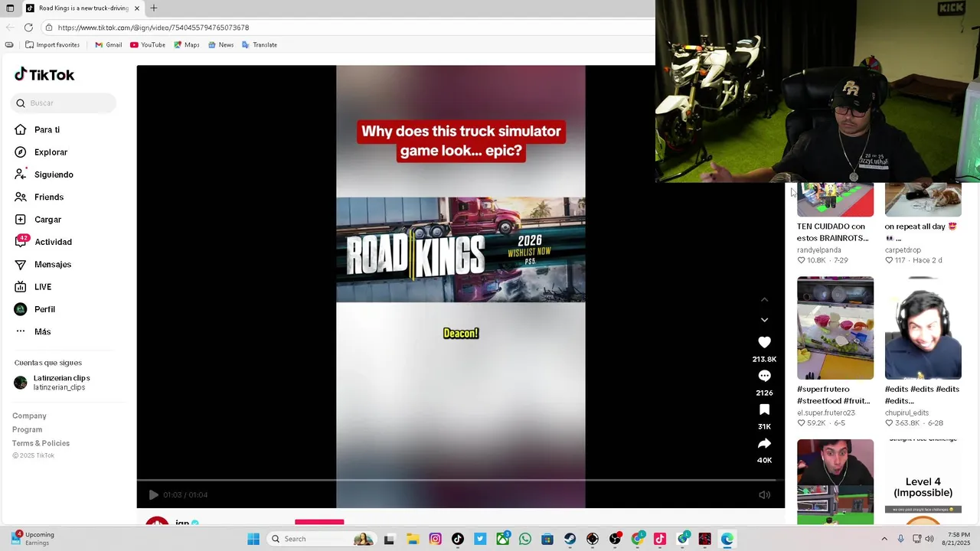
Task: Open Steam from taskbar
Action: [570, 539]
